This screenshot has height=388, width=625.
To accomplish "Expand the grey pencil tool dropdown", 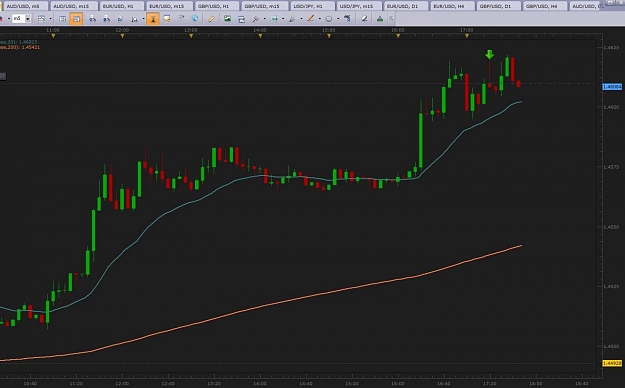I will pos(301,18).
